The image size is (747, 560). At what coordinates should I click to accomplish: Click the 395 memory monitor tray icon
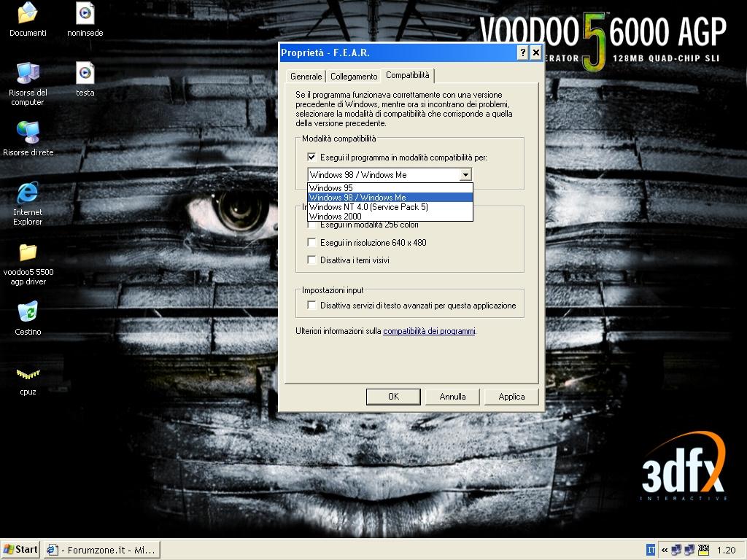pos(703,550)
